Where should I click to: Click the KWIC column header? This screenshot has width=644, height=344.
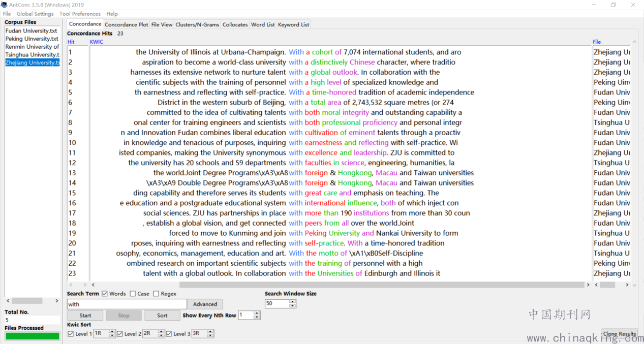pyautogui.click(x=97, y=42)
